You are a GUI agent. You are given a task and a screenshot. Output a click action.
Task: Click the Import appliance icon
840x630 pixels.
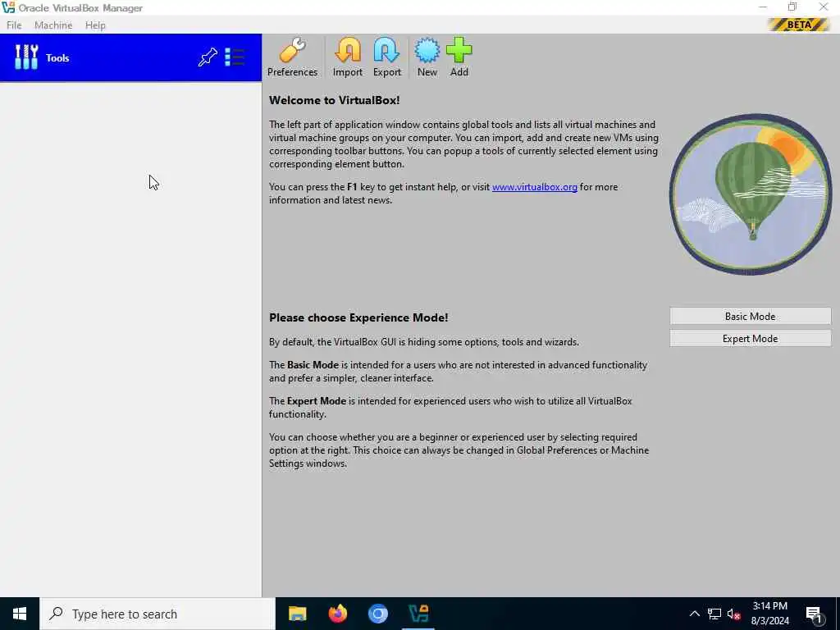tap(347, 57)
